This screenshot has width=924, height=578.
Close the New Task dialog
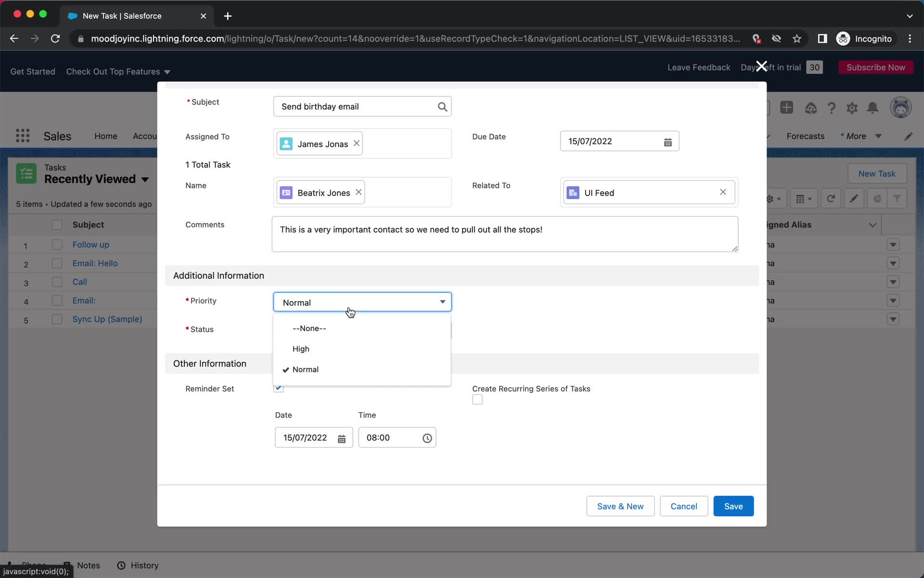761,66
